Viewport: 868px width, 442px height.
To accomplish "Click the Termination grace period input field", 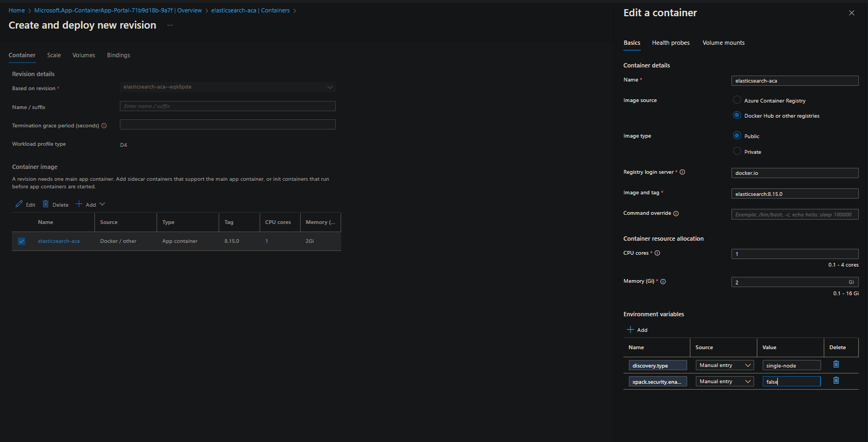I will pos(227,125).
